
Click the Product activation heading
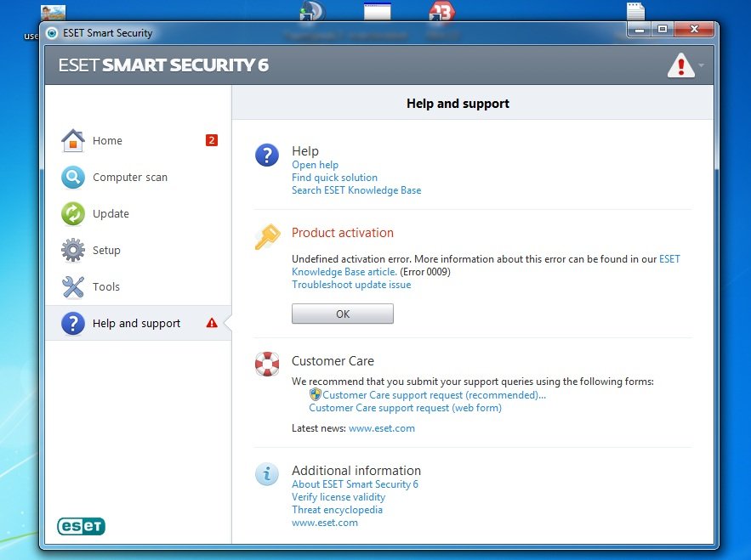point(343,233)
